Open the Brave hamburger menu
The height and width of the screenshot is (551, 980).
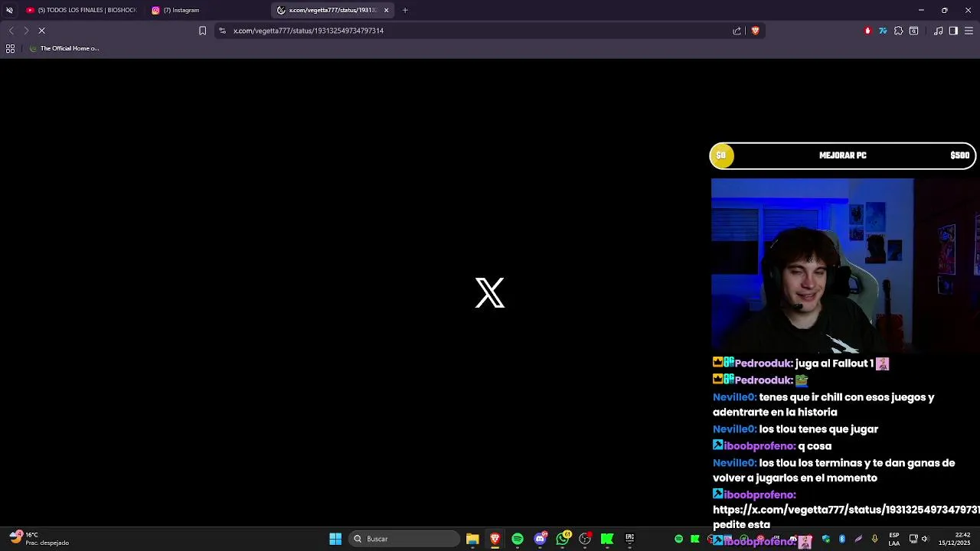[x=969, y=31]
